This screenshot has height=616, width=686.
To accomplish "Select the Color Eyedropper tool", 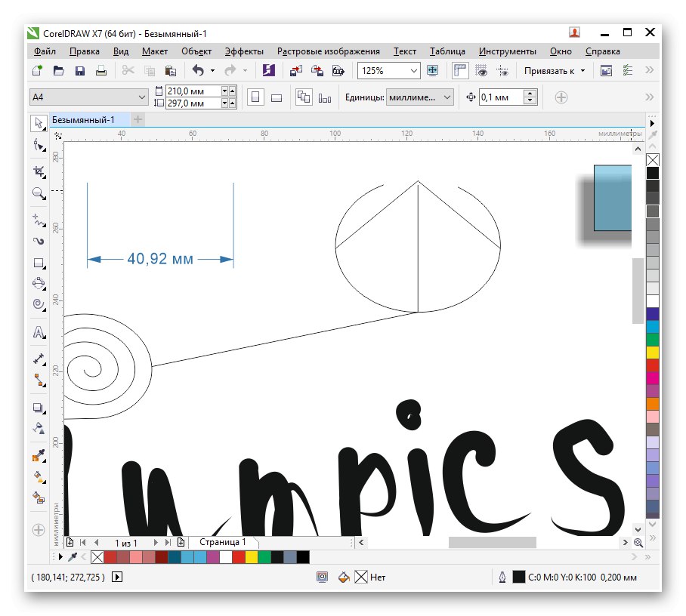I will tap(39, 456).
